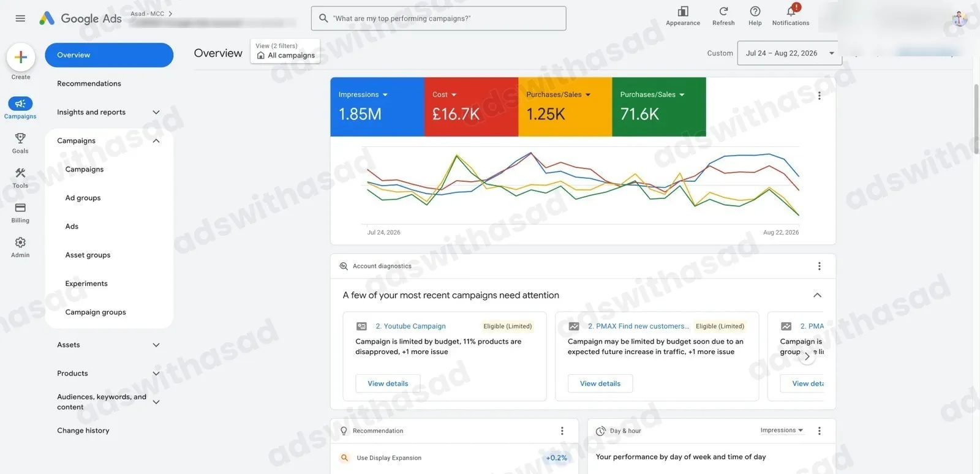Open the hamburger main menu
The width and height of the screenshot is (980, 474).
(20, 18)
